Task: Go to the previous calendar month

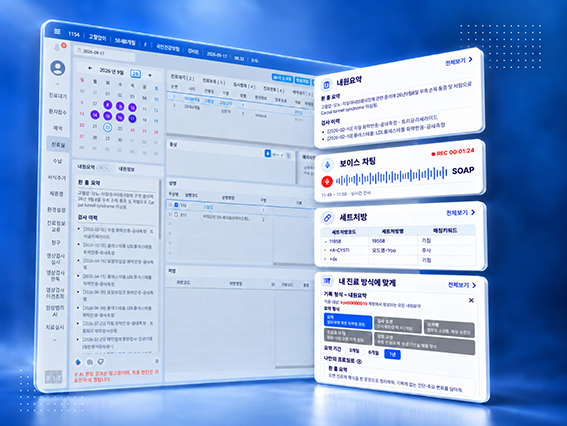Action: [90, 68]
